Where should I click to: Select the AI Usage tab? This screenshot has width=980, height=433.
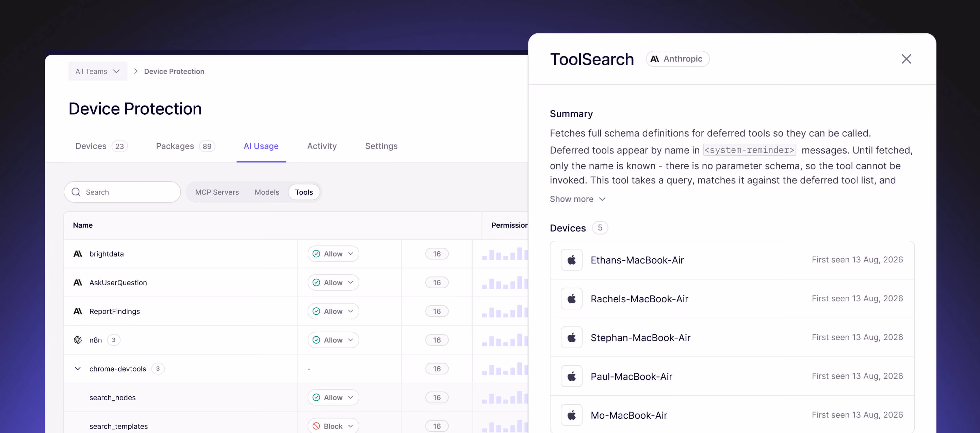click(261, 146)
